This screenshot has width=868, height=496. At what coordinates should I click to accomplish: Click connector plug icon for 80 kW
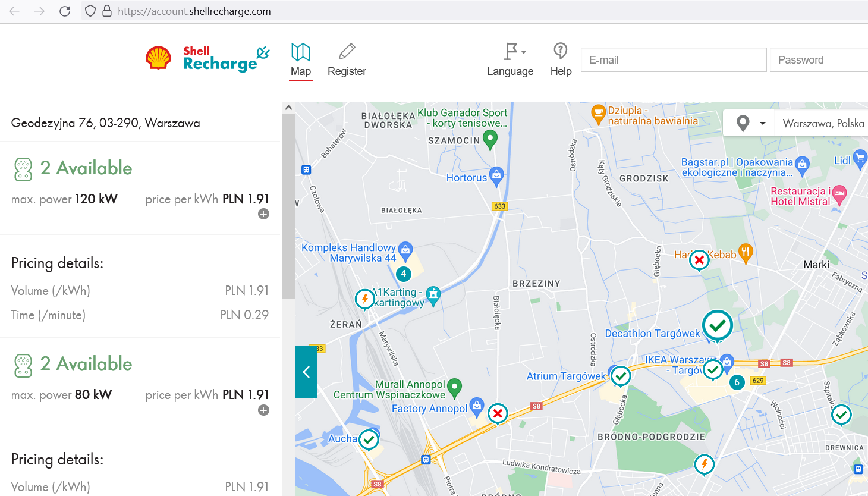[23, 365]
